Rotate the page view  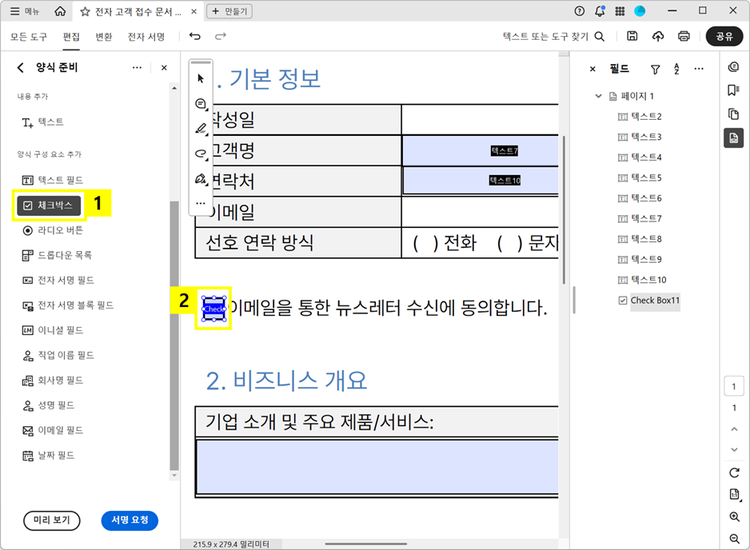point(734,473)
